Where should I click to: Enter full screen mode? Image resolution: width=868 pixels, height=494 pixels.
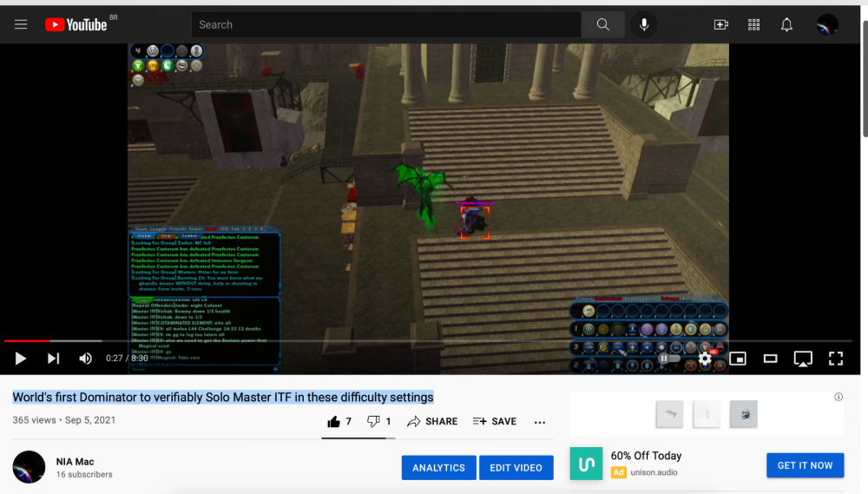point(836,359)
